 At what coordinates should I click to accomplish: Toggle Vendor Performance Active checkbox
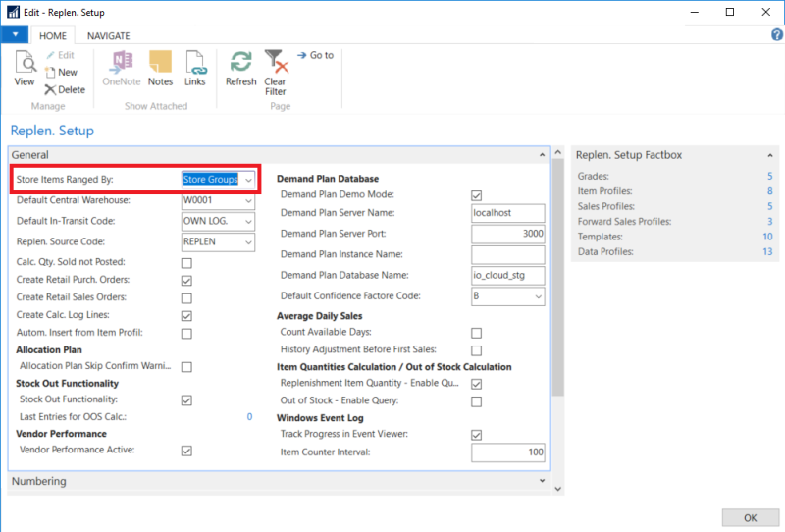pyautogui.click(x=186, y=451)
